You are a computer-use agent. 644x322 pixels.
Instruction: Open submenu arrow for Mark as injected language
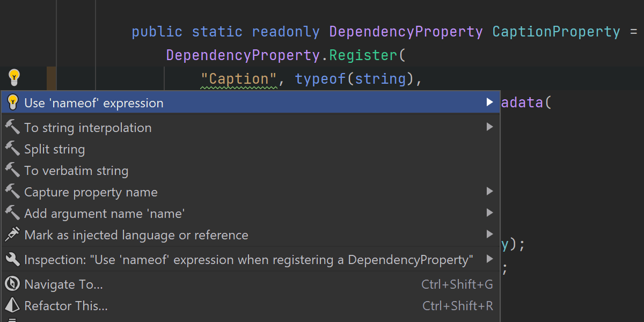[489, 235]
